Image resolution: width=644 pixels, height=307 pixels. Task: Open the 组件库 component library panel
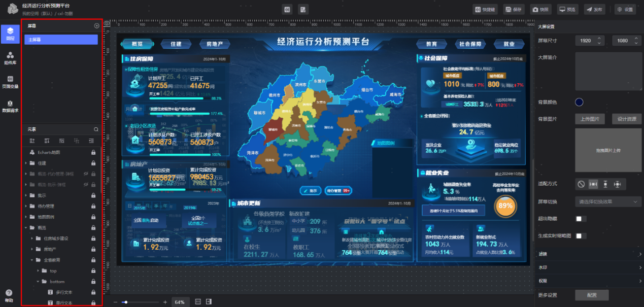coord(10,58)
